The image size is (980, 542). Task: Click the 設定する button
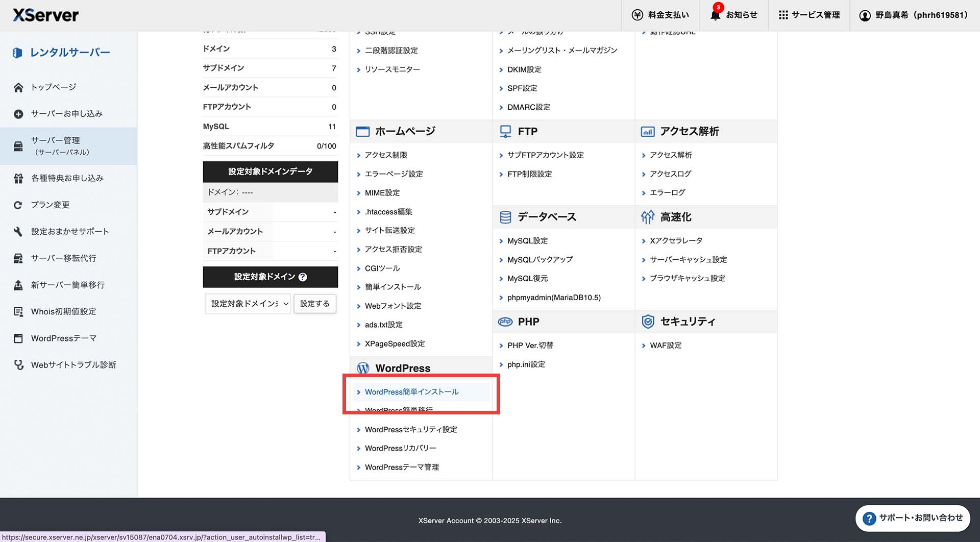[x=315, y=304]
